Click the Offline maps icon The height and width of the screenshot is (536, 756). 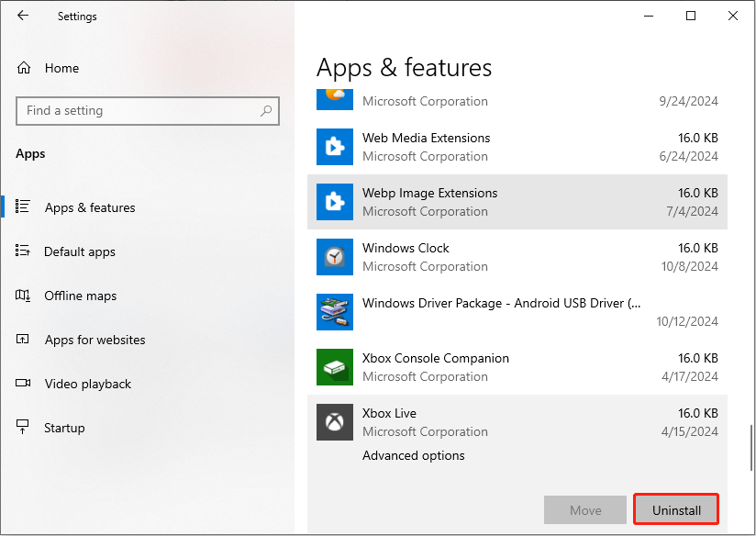pos(23,295)
